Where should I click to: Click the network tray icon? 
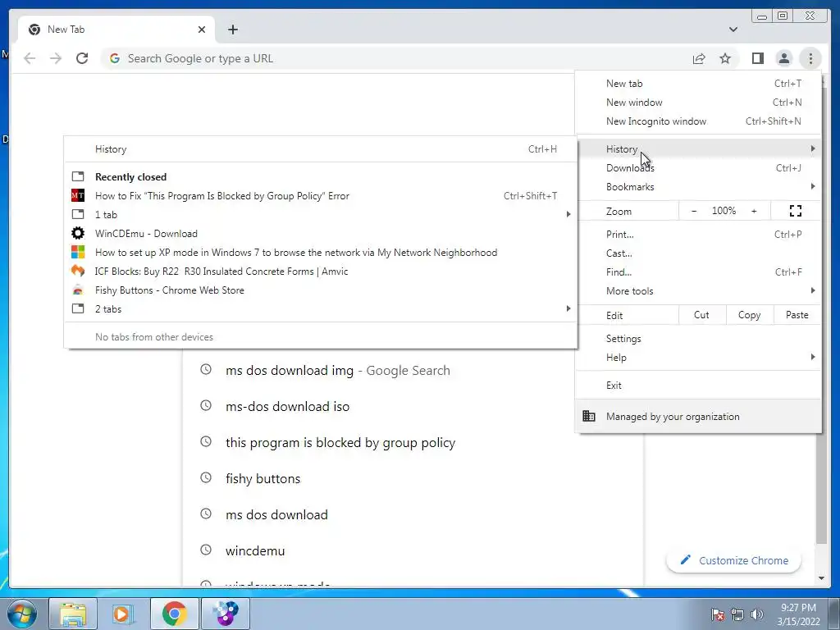[737, 614]
